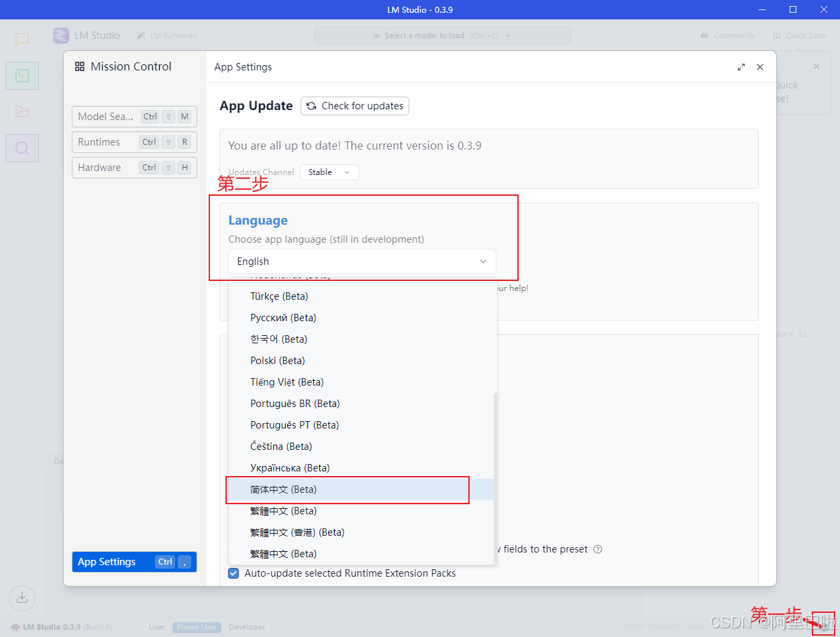840x637 pixels.
Task: Select App Settings in Mission Control
Action: [134, 562]
